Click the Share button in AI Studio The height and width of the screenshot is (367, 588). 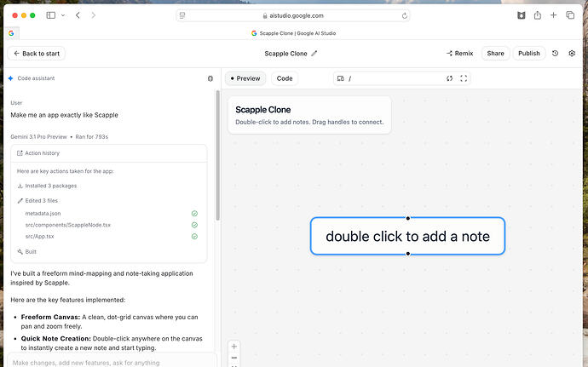coord(495,54)
